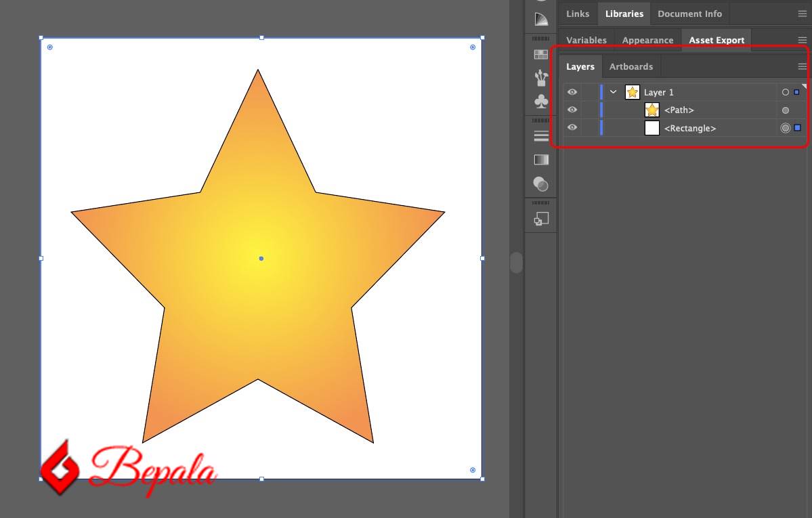812x518 pixels.
Task: Hide Layer 1 using its eye icon
Action: pos(572,91)
